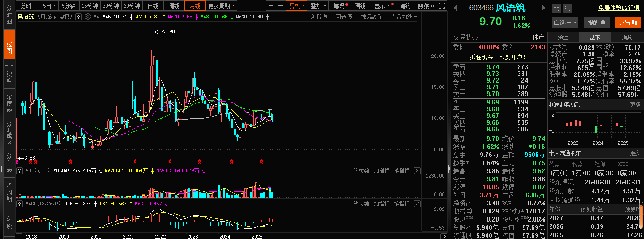Image resolution: width=644 pixels, height=239 pixels.
Task: Open 更多周期 dropdown
Action: (x=222, y=6)
